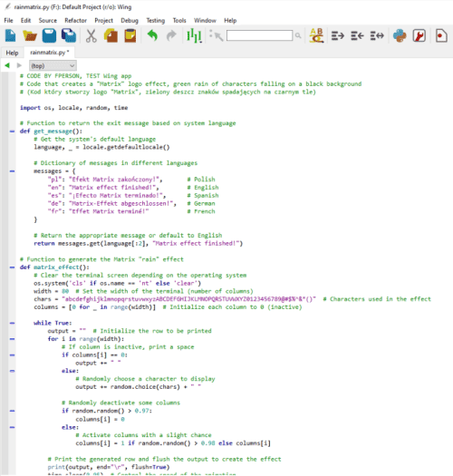Switch to the Help tab
This screenshot has height=476, width=453.
click(x=12, y=53)
